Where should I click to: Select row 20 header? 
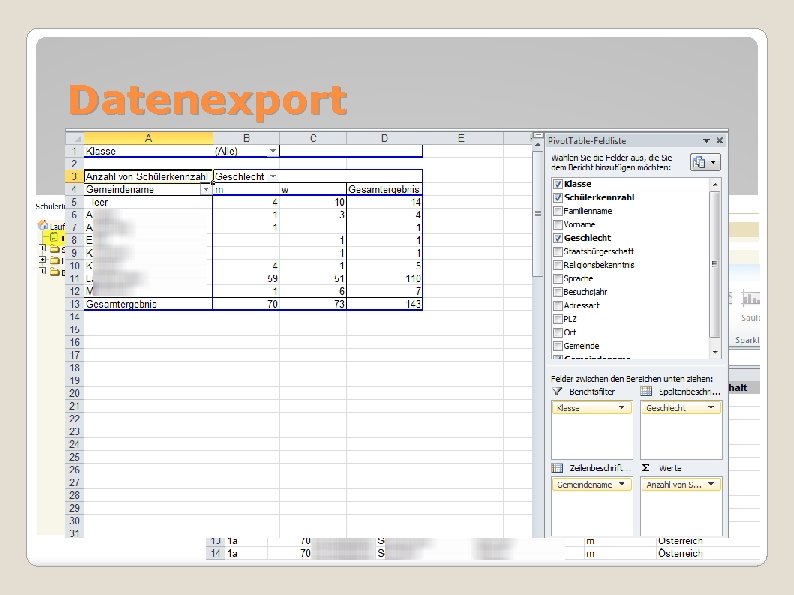coord(75,393)
